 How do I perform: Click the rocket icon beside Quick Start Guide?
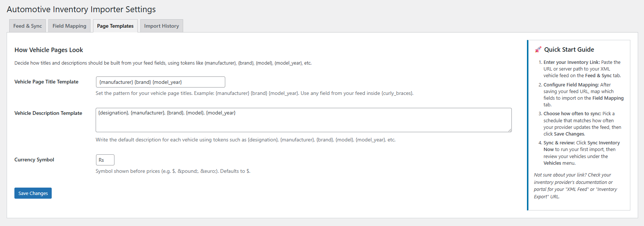pos(538,49)
